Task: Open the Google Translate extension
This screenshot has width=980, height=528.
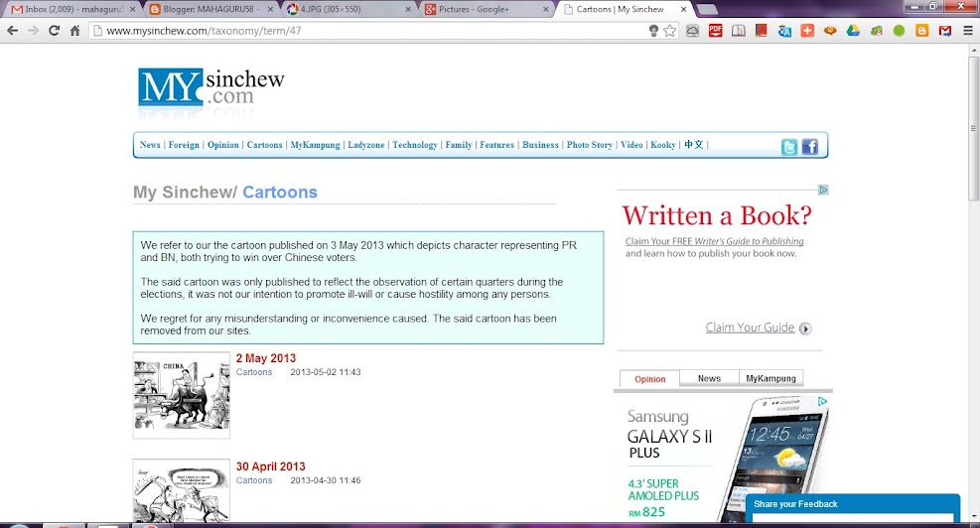Action: (x=784, y=31)
